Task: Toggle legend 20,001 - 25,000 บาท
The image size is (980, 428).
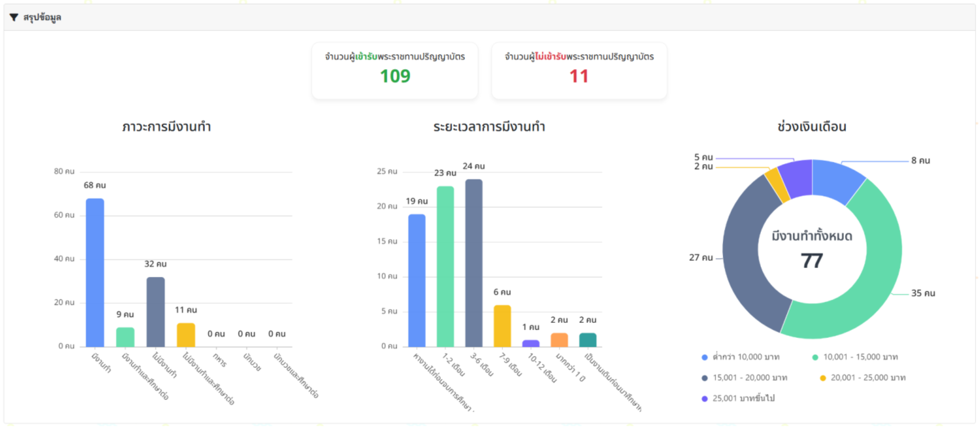Action: [x=862, y=378]
